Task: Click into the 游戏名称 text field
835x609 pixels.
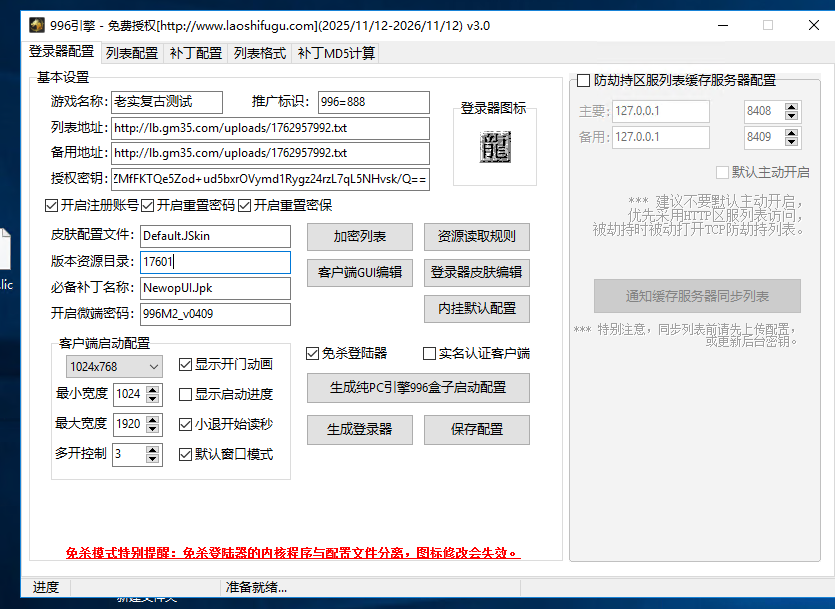Action: coord(166,102)
